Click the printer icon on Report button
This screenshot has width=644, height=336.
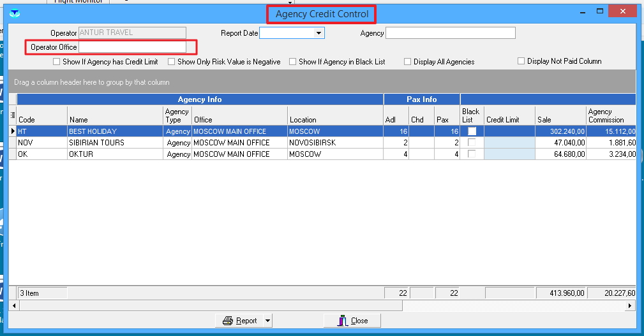click(x=228, y=321)
